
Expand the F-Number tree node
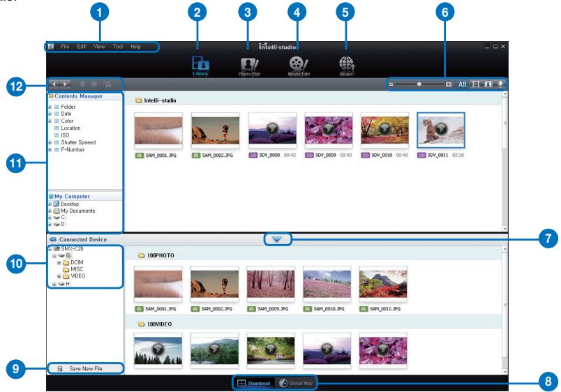pyautogui.click(x=50, y=149)
